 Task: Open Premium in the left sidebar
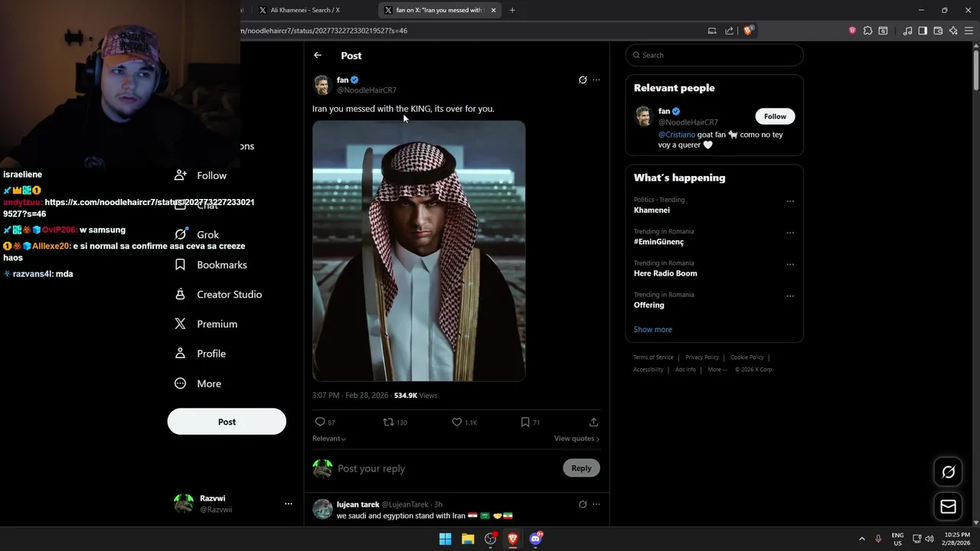[206, 324]
